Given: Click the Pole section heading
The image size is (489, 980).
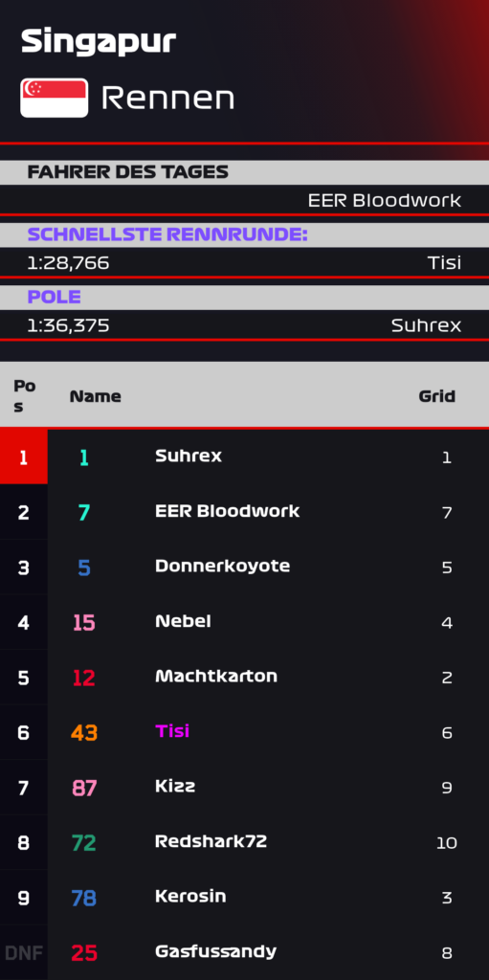Looking at the screenshot, I should [54, 298].
